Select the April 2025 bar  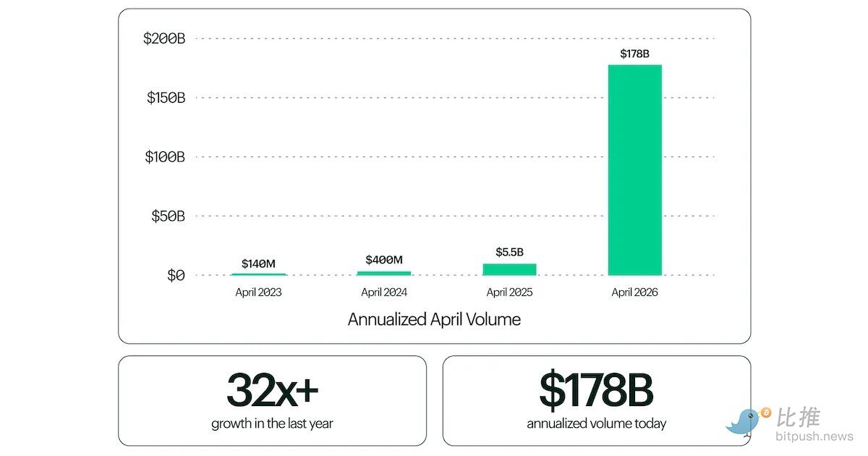click(509, 269)
